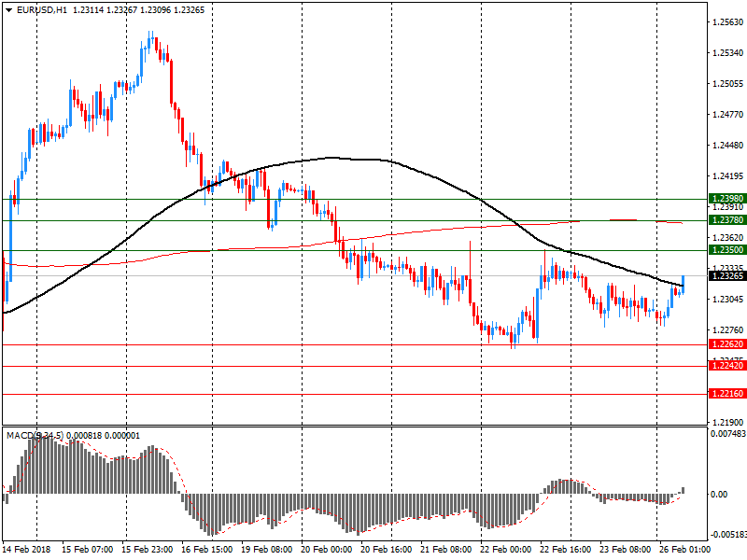747x560 pixels.
Task: Select the 1.22160 red support price tag
Action: (726, 394)
